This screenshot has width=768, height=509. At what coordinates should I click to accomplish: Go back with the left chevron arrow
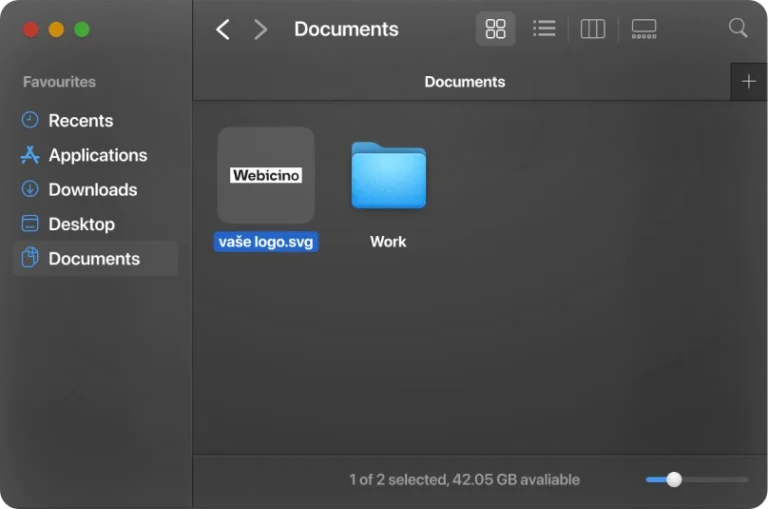click(x=223, y=29)
